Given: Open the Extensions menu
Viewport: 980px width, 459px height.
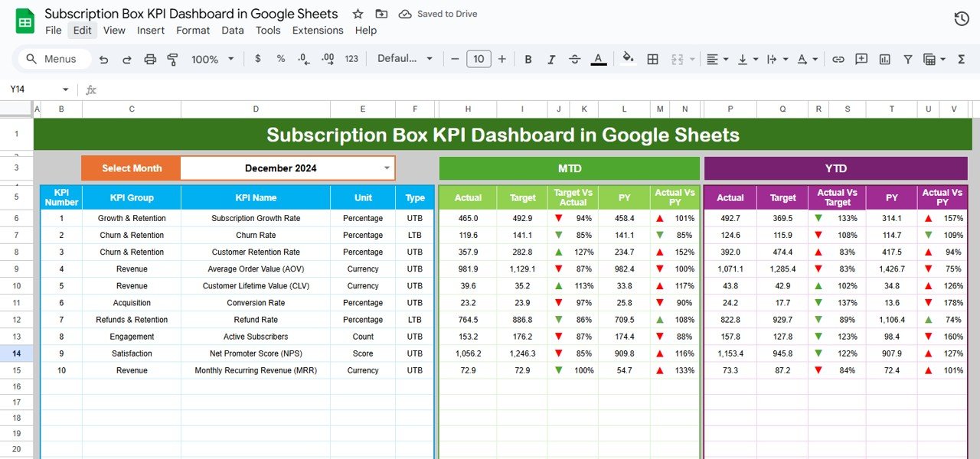Looking at the screenshot, I should [318, 31].
